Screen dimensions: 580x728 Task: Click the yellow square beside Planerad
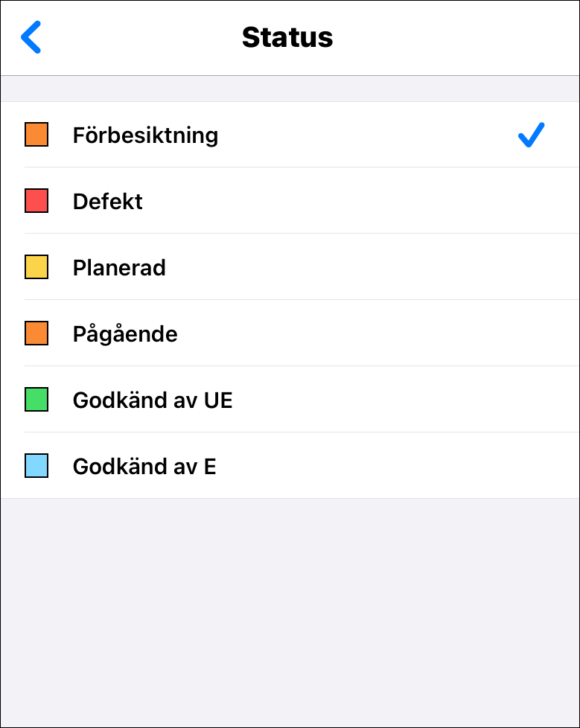(36, 267)
